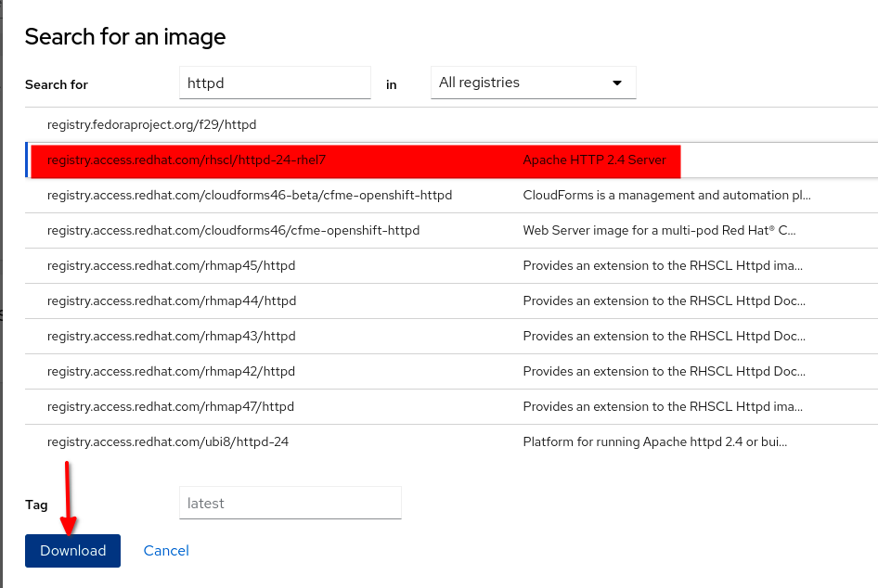Pick the rhmap43/httpd image row
Viewport: 878px width, 588px height.
[x=451, y=337]
